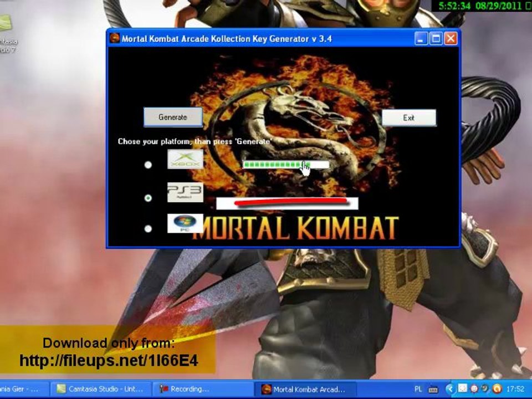The height and width of the screenshot is (399, 532).
Task: Click the Windows PC logo icon
Action: point(185,223)
